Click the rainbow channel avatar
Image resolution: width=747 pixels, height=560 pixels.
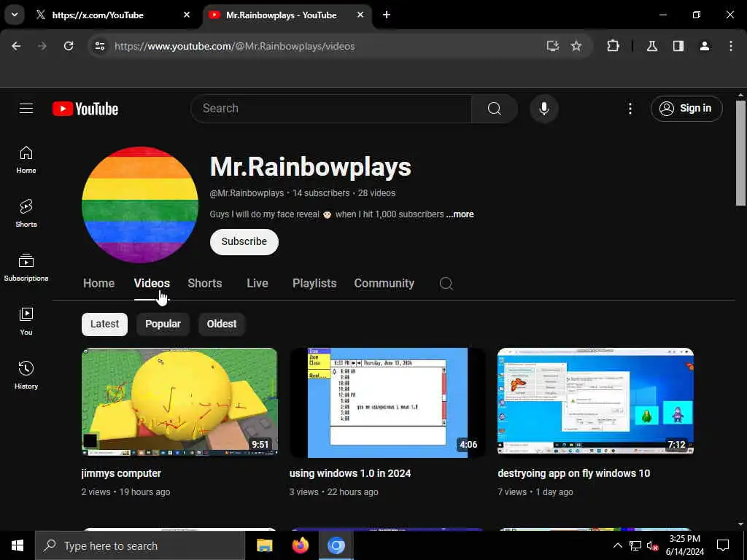tap(139, 205)
